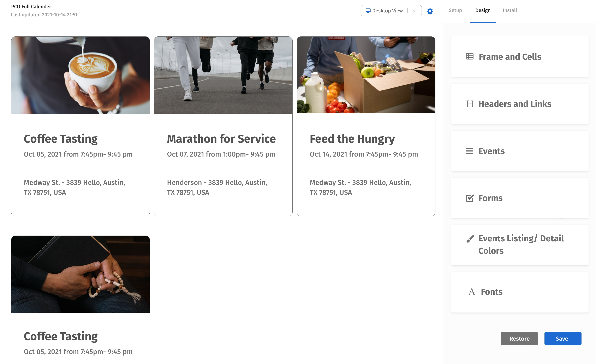Image resolution: width=596 pixels, height=364 pixels.
Task: Expand the Headers and Links section
Action: pyautogui.click(x=515, y=104)
